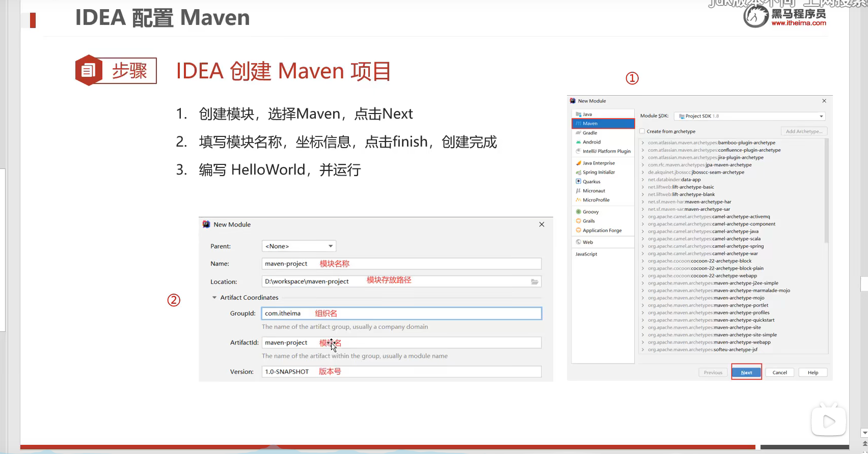Image resolution: width=868 pixels, height=454 pixels.
Task: Click the Quarkus icon in sidebar
Action: [579, 182]
